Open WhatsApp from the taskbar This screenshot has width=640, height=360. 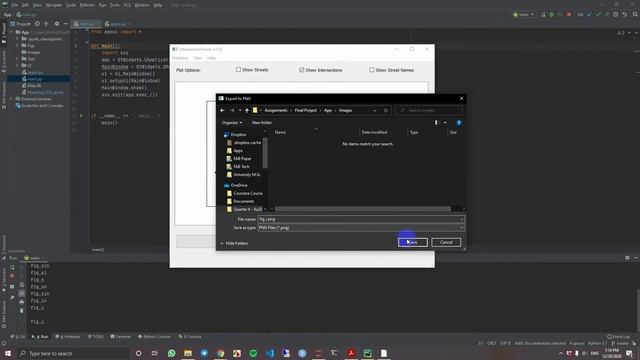[x=171, y=353]
